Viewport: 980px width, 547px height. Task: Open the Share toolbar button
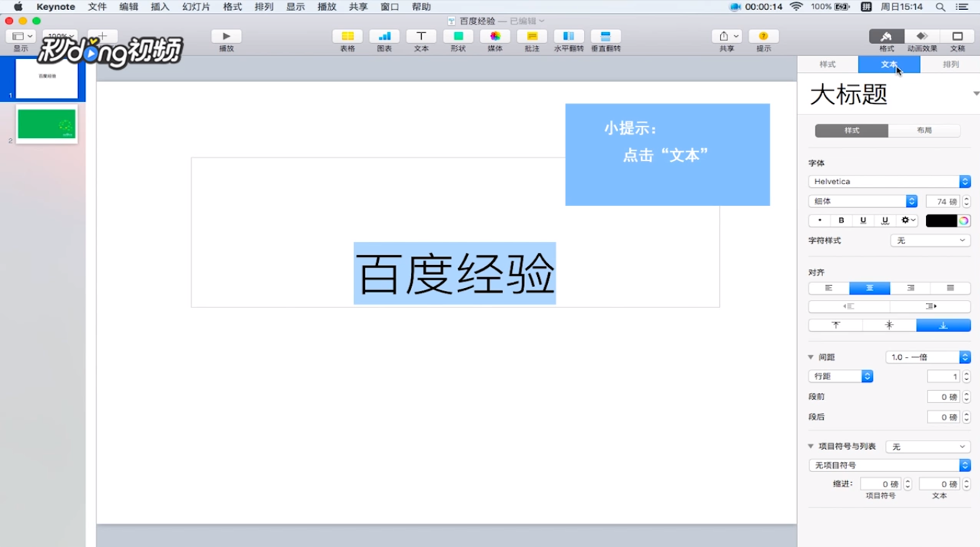[x=727, y=36]
